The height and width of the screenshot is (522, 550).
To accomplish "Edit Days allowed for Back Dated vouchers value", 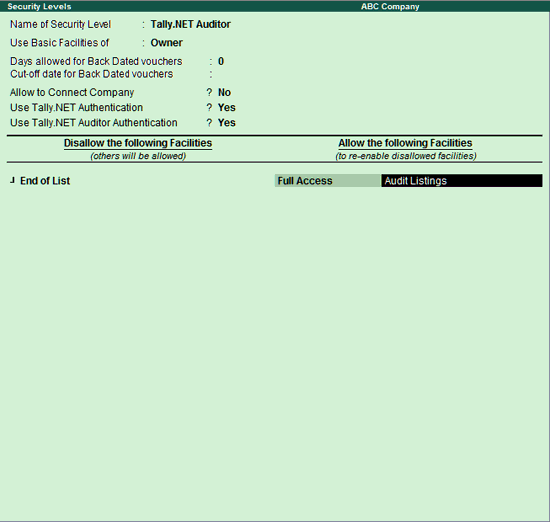I will pyautogui.click(x=221, y=61).
